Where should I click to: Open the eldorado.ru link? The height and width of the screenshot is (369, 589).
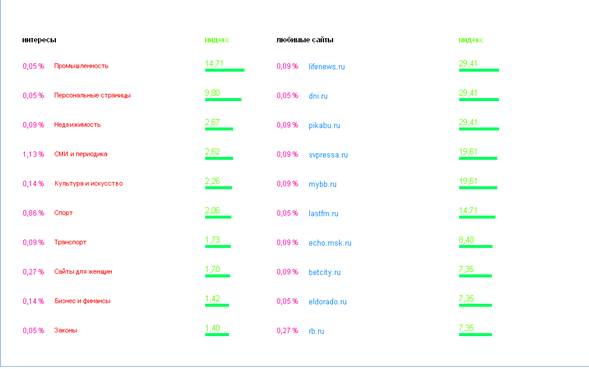(x=327, y=301)
